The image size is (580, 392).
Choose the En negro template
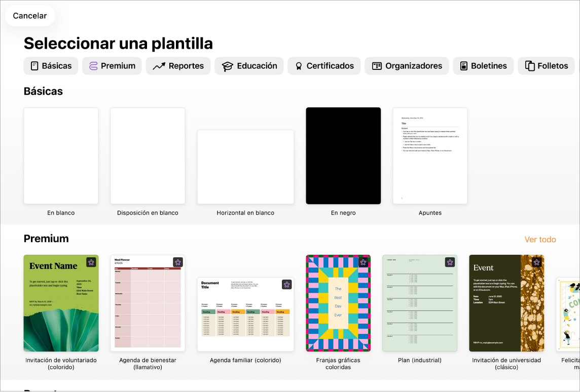(x=343, y=155)
